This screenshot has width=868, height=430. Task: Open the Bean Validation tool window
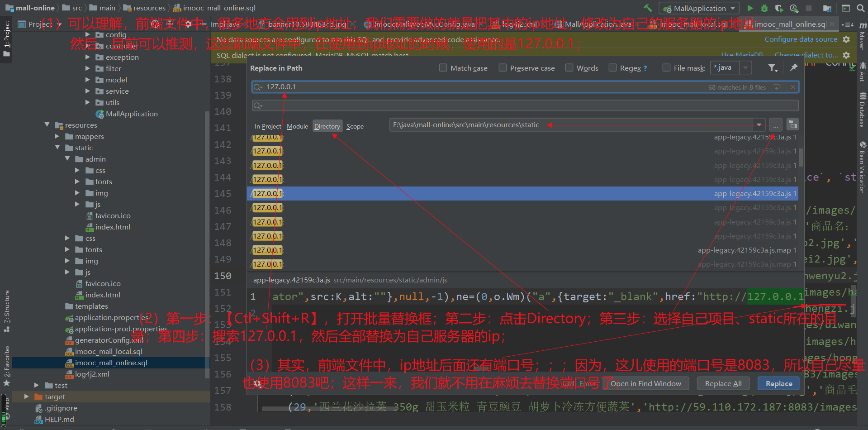(863, 167)
